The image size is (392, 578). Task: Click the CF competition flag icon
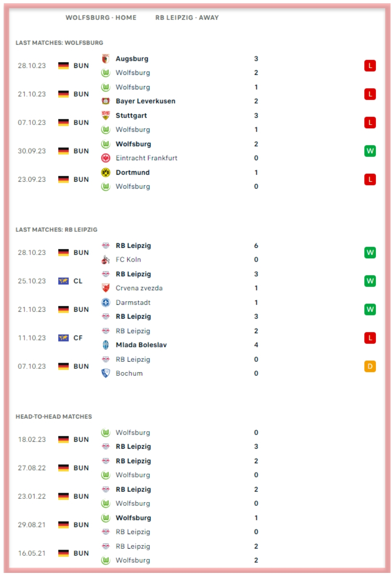click(64, 338)
